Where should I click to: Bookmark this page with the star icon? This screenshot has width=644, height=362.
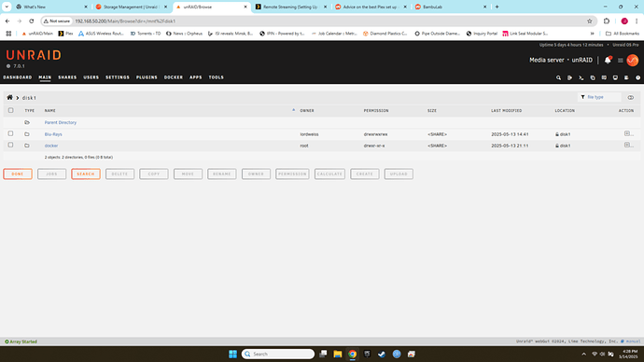(589, 21)
